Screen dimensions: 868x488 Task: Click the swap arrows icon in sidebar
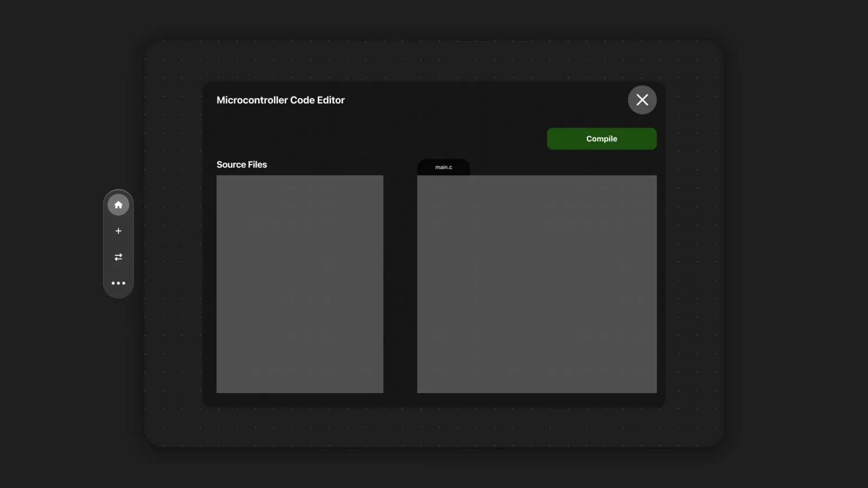(x=118, y=257)
